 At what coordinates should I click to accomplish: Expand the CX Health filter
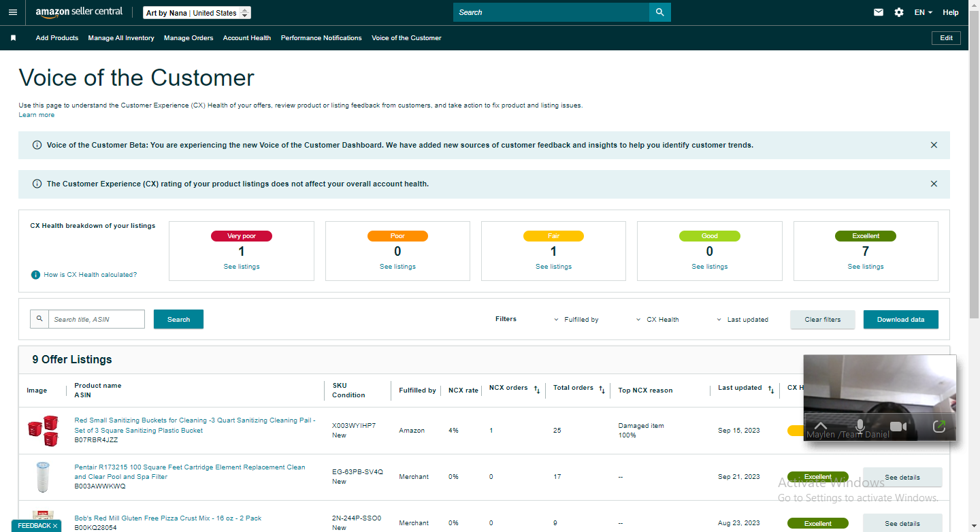(657, 320)
